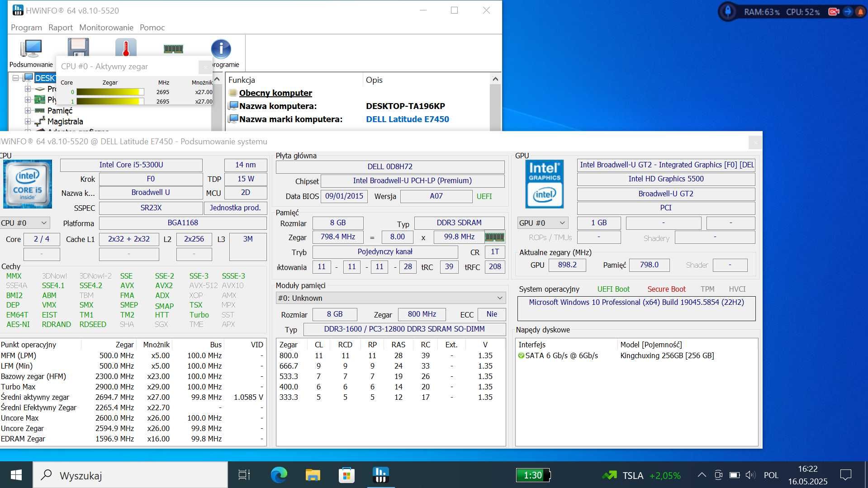Click the AVX2 feature label

tap(164, 285)
